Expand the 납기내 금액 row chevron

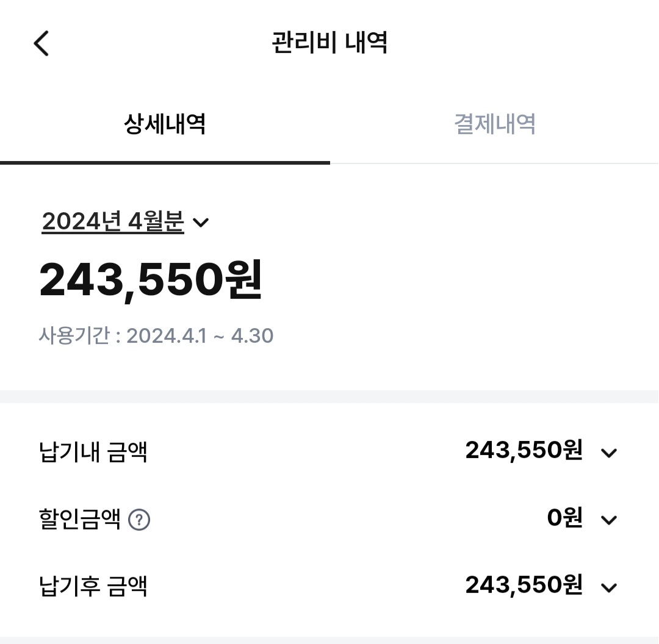pos(609,453)
